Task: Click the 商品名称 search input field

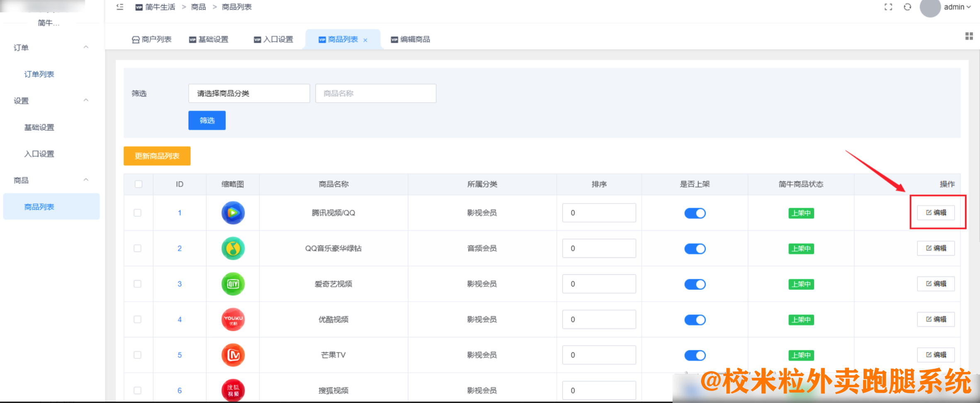Action: point(376,93)
